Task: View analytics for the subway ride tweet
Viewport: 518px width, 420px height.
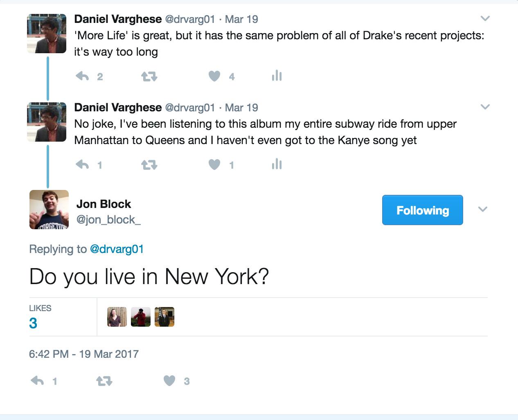Action: [277, 164]
